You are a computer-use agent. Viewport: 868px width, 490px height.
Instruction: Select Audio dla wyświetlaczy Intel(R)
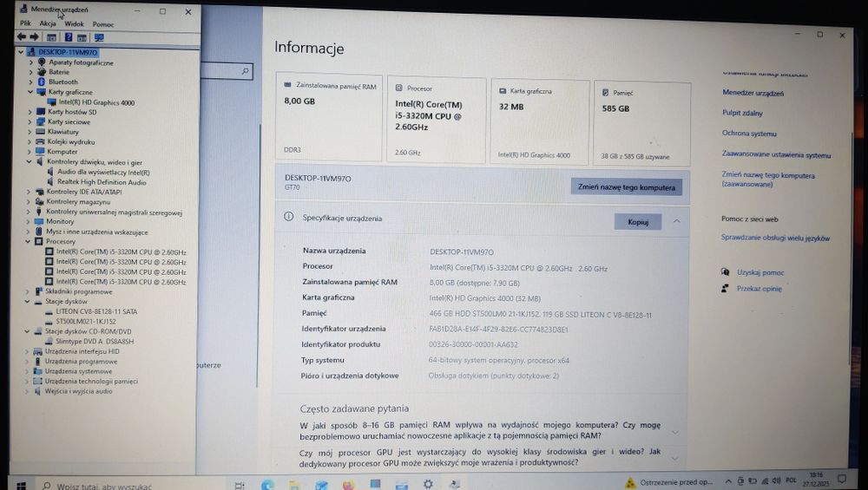(103, 172)
